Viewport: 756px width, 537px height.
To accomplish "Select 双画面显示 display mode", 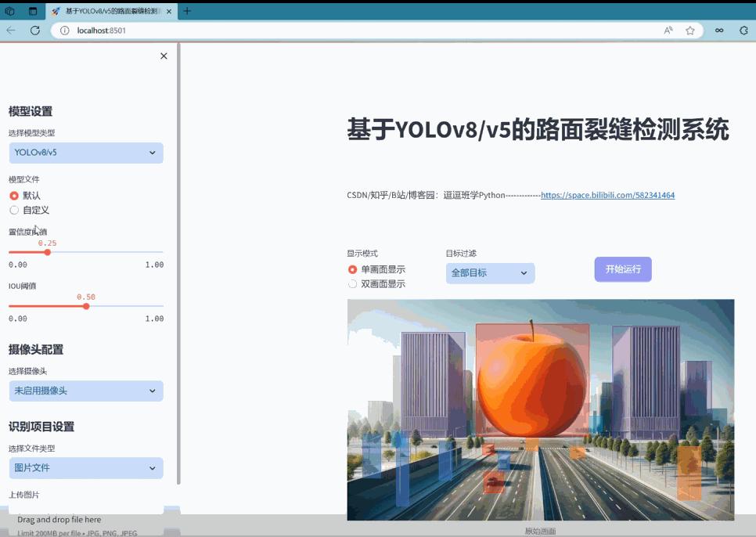I will (353, 283).
